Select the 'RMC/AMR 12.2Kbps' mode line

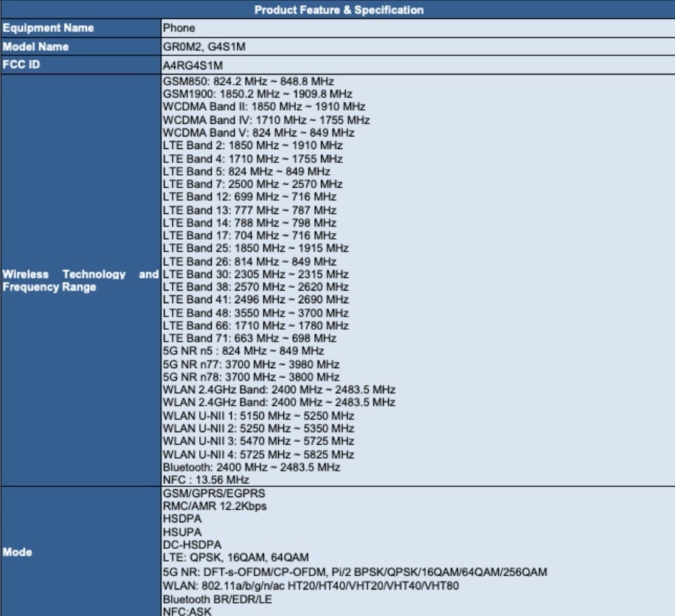tap(215, 506)
